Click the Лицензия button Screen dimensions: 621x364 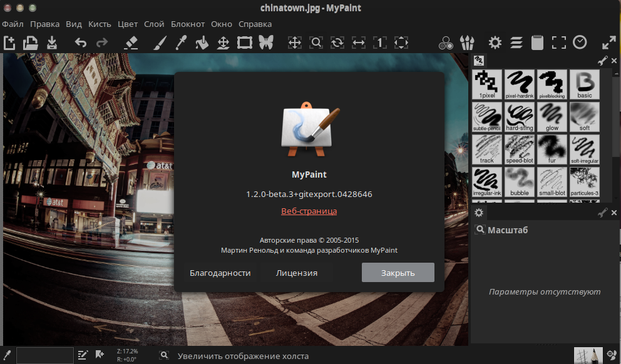coord(297,273)
